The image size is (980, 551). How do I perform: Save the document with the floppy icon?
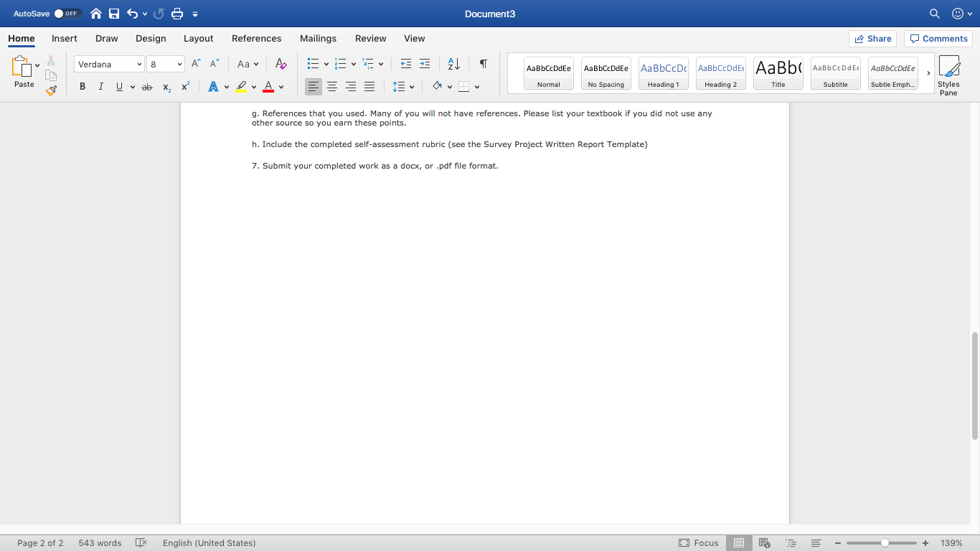click(114, 14)
